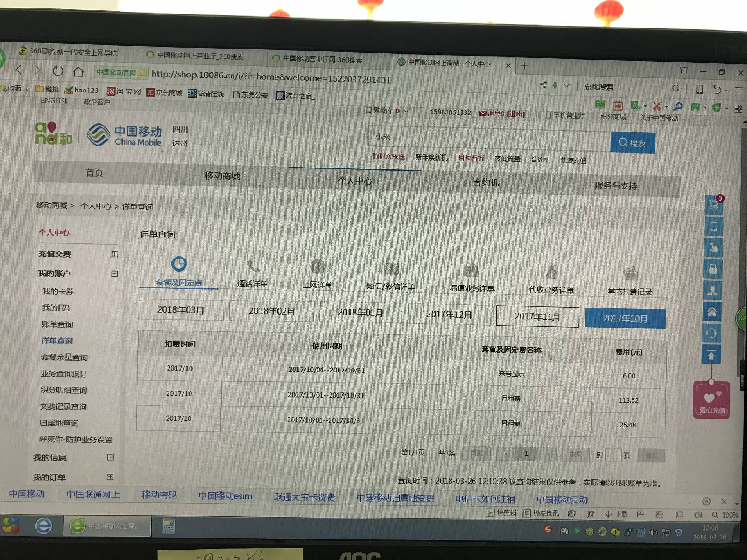The image size is (747, 560).
Task: Click the page number input next to 到
Action: (x=613, y=455)
